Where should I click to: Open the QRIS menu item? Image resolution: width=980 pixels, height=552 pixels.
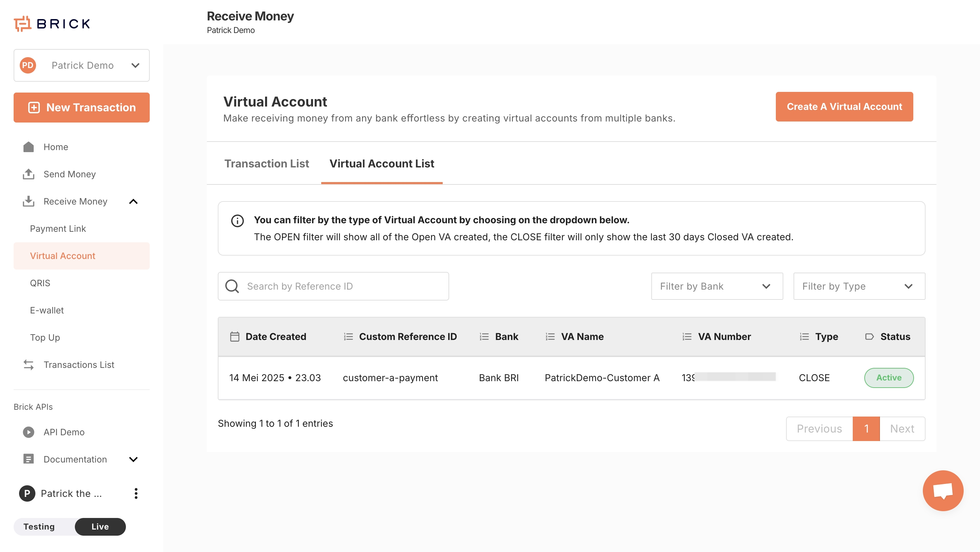[x=40, y=283]
